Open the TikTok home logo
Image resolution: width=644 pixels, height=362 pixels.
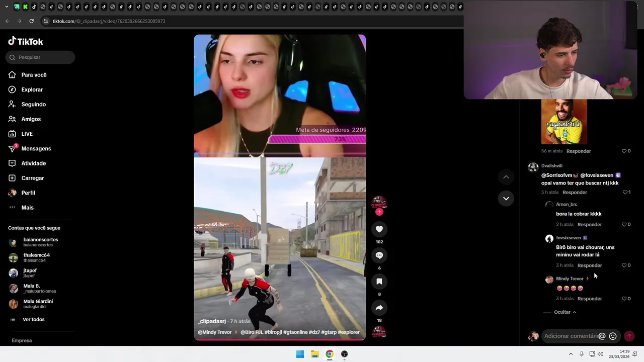click(26, 41)
